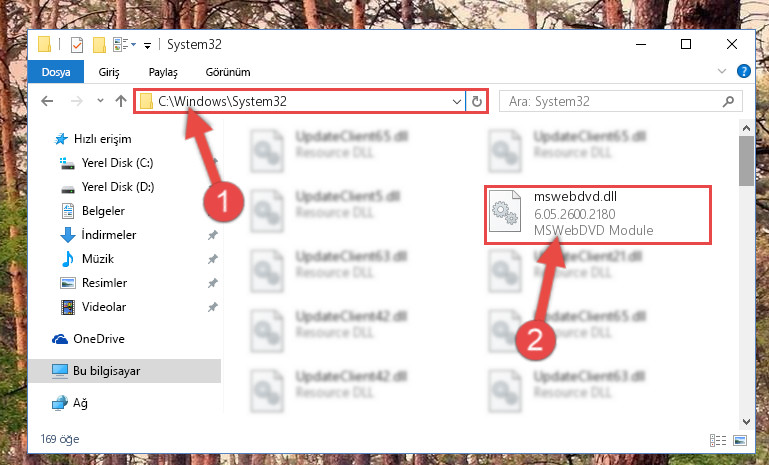This screenshot has width=769, height=465.
Task: Switch to details view icon in status bar
Action: (x=718, y=440)
